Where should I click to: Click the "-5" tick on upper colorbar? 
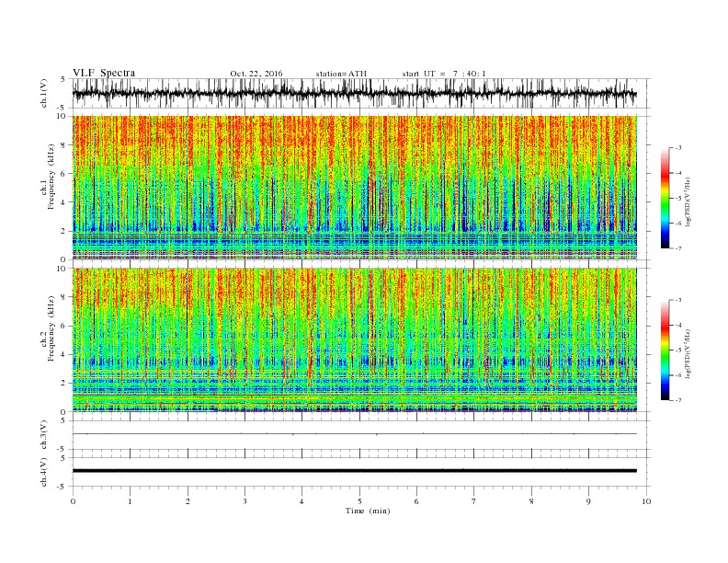(x=678, y=199)
